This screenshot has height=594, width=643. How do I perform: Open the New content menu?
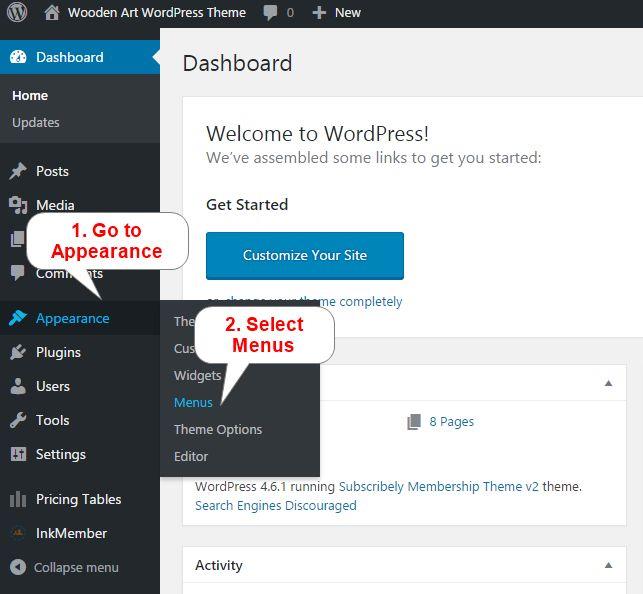(x=348, y=13)
